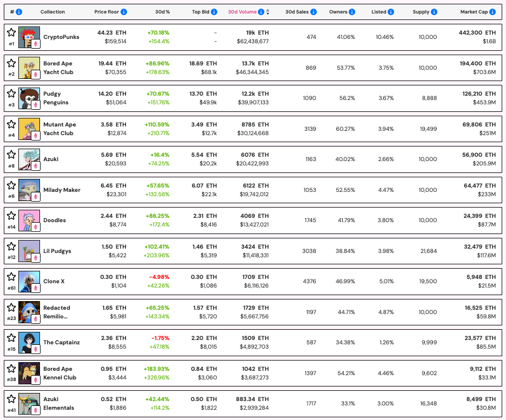Open the Milady Maker collection link
506x420 pixels.
pos(62,190)
